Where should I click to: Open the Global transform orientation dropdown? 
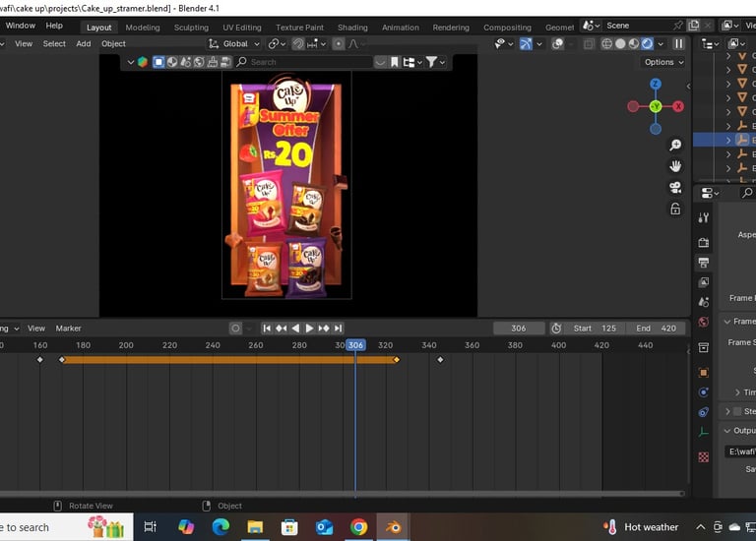click(235, 43)
